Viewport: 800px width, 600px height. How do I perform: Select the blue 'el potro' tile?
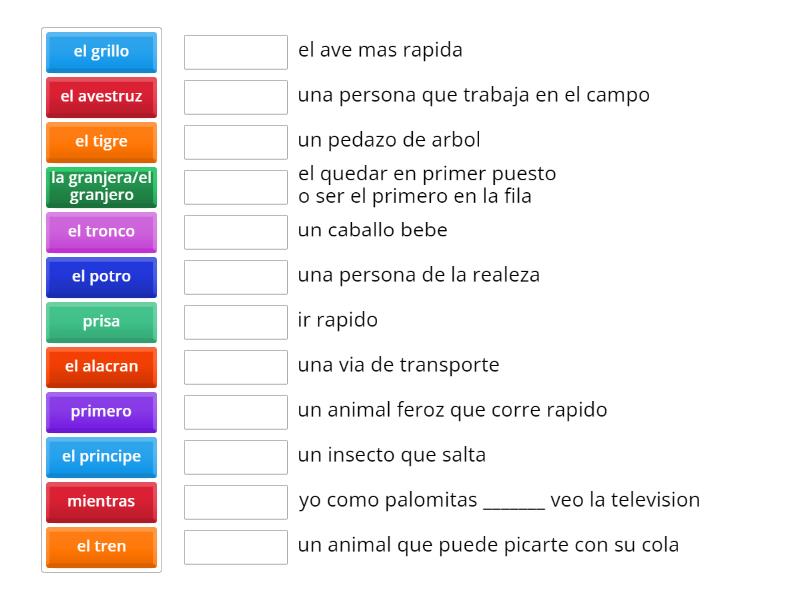pos(100,277)
